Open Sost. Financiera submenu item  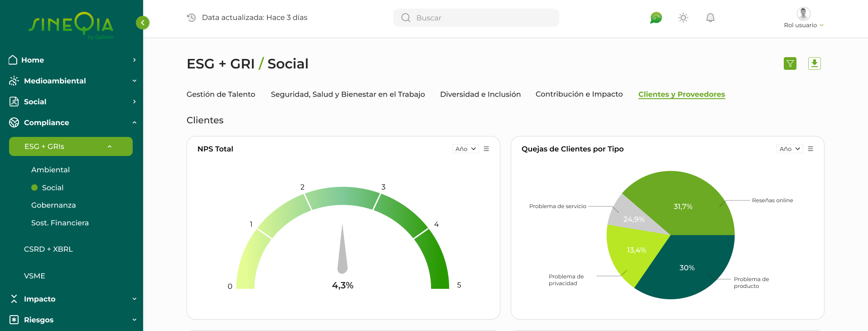click(60, 223)
